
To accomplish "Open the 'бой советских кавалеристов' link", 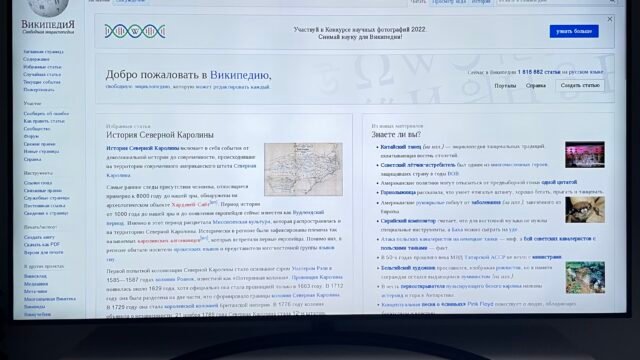I will [x=559, y=238].
